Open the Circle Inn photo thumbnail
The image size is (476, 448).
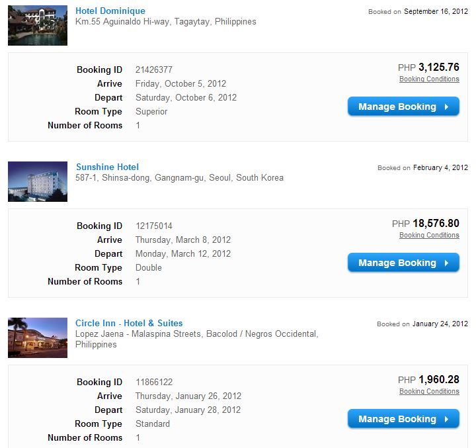tap(38, 337)
